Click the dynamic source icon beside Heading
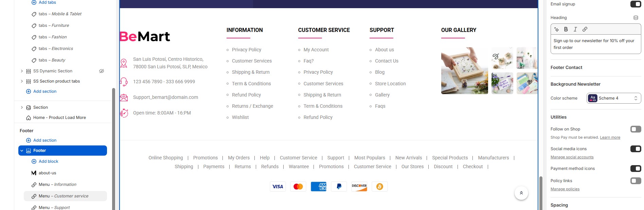 (x=636, y=18)
